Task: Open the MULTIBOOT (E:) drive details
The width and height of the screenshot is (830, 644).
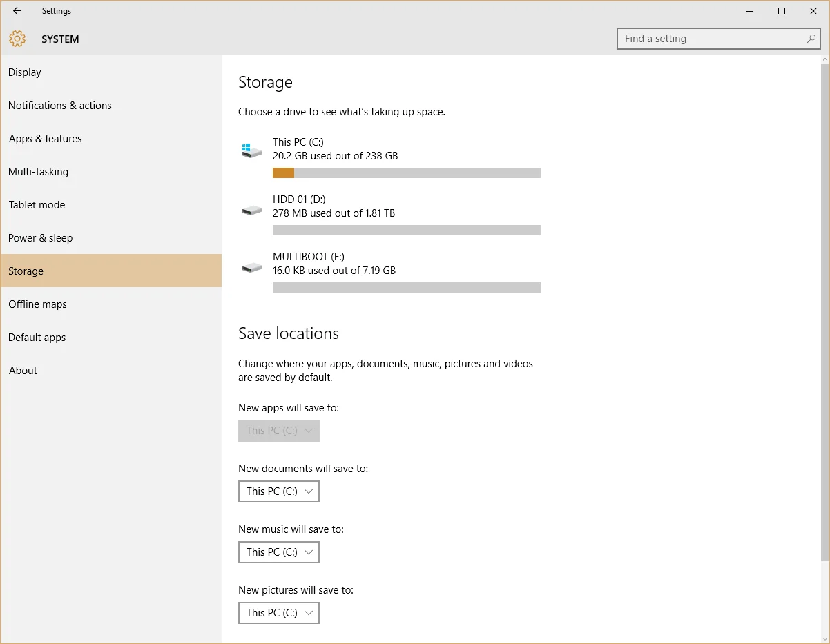Action: click(x=390, y=273)
